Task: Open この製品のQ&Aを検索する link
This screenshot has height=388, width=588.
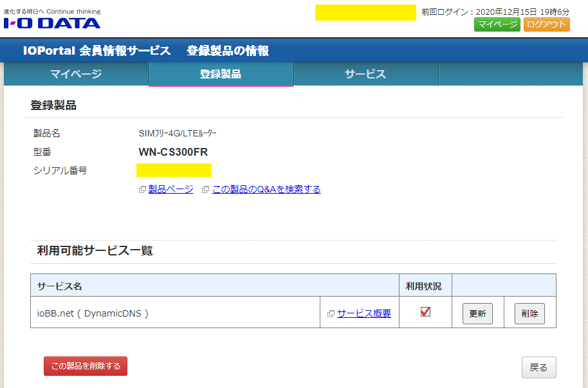Action: pyautogui.click(x=266, y=189)
